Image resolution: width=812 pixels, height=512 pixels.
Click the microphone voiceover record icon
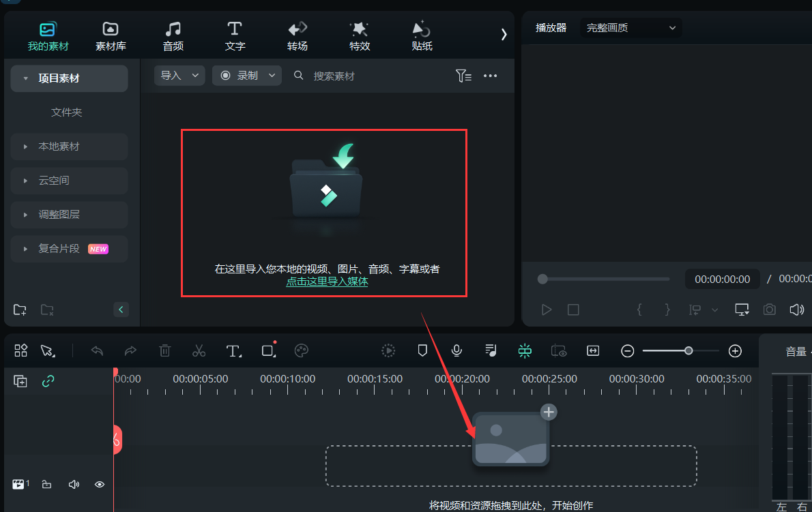pos(456,350)
